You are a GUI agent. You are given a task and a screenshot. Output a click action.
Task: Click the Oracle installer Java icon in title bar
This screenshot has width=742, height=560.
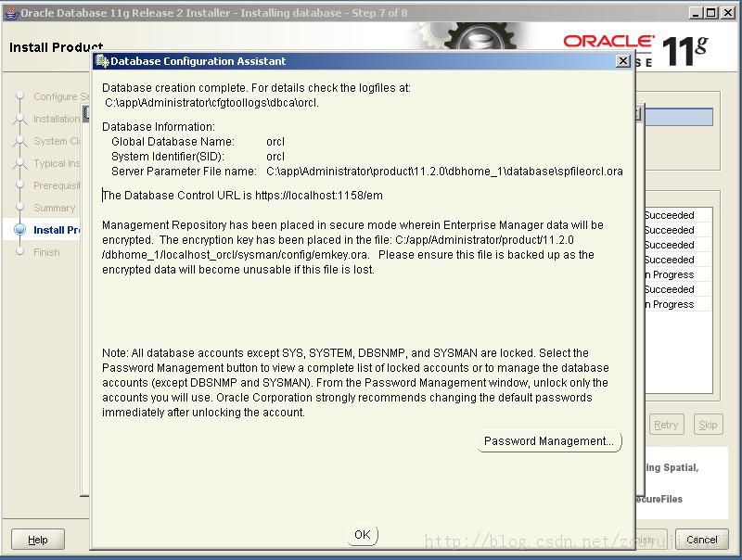10,13
